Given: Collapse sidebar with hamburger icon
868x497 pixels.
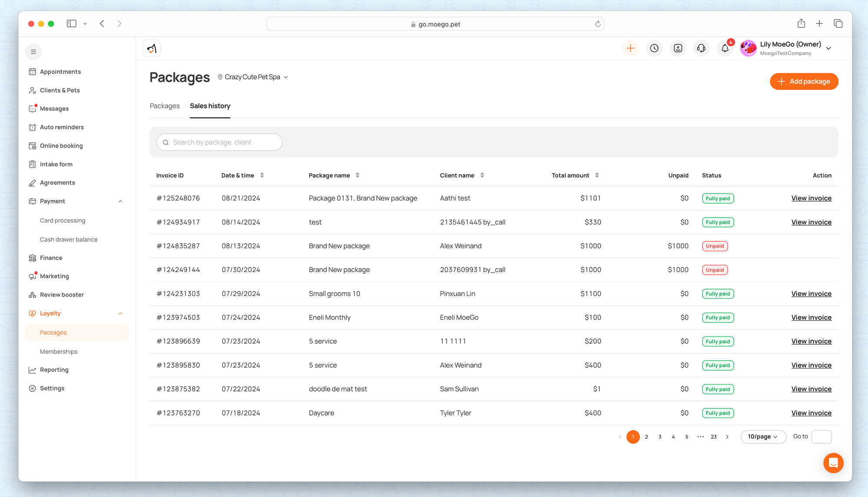Looking at the screenshot, I should point(33,52).
